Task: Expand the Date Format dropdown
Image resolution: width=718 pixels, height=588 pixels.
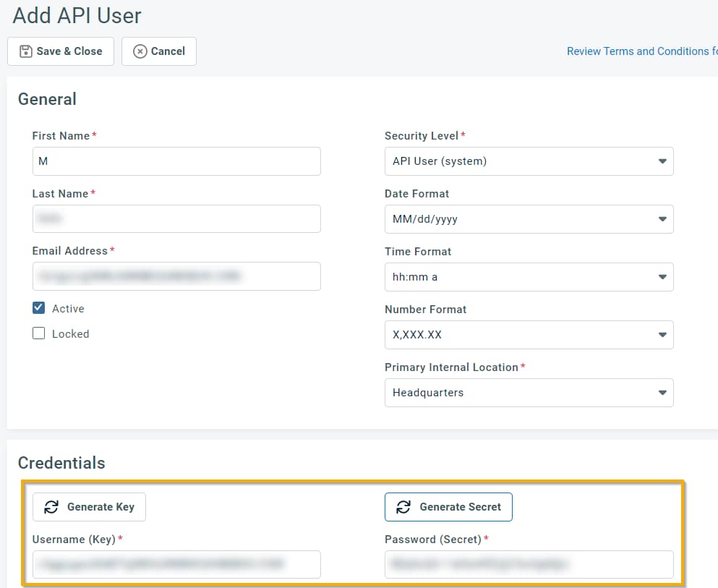Action: click(x=529, y=219)
